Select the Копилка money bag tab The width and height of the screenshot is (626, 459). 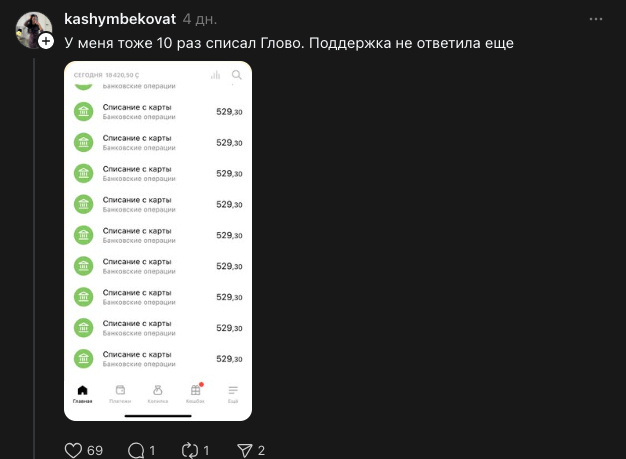(158, 394)
